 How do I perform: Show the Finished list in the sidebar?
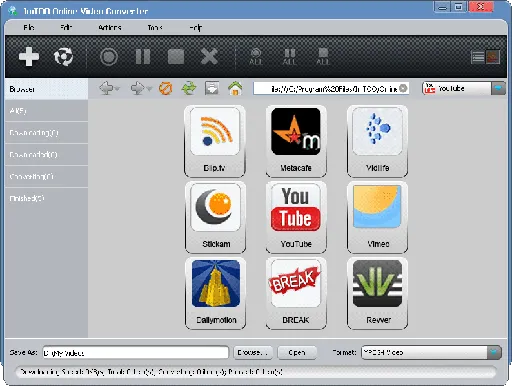coord(46,198)
